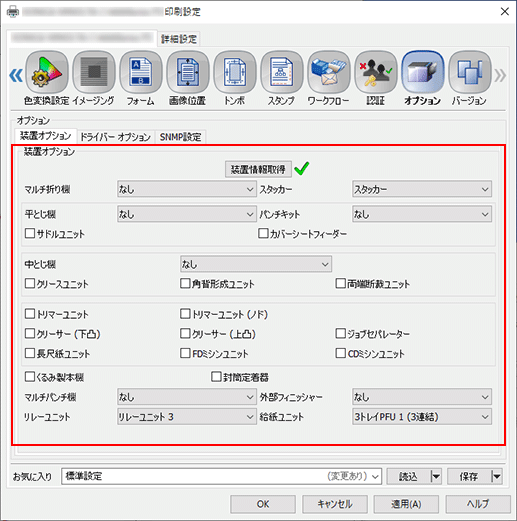This screenshot has width=517, height=521.
Task: Select the イメージング imaging icon
Action: click(x=94, y=72)
